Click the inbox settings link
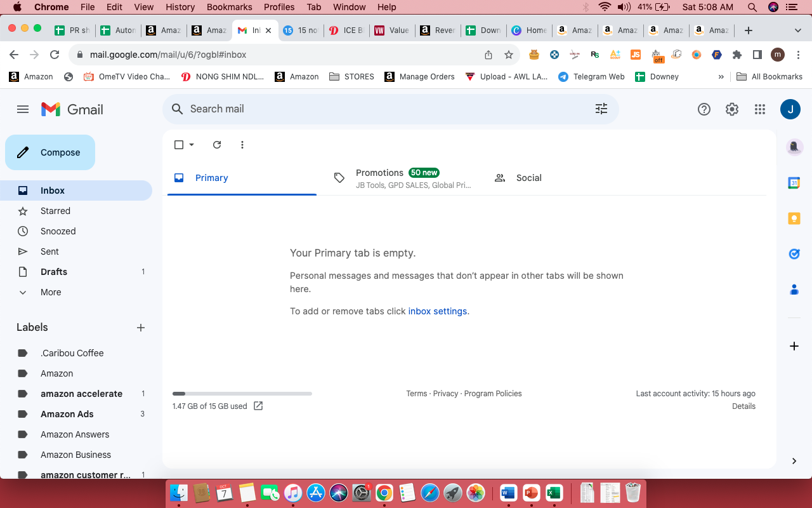 (x=438, y=311)
